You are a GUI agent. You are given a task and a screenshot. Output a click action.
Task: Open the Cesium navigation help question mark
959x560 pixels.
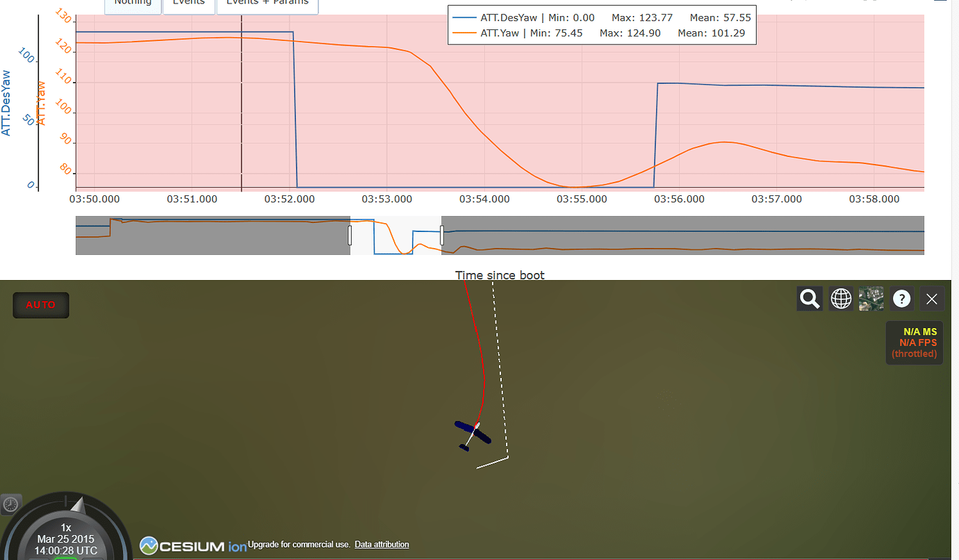901,298
